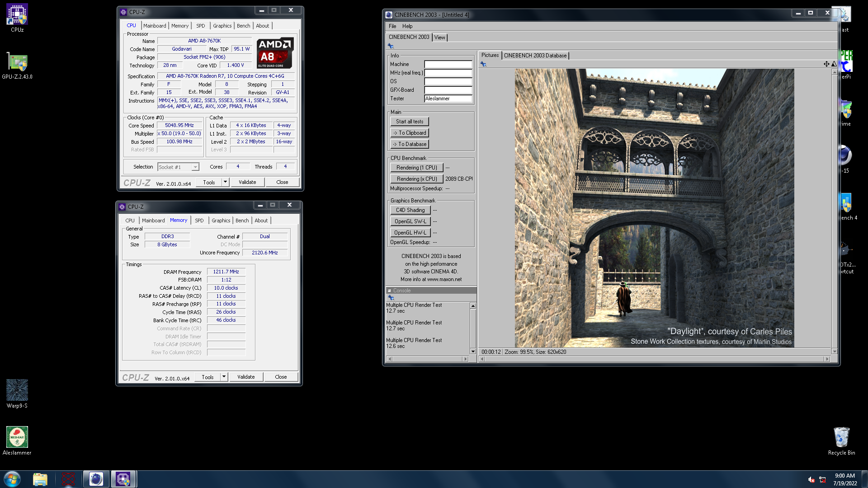Open the CPUz desktop shortcut
The width and height of the screenshot is (868, 488).
[17, 18]
